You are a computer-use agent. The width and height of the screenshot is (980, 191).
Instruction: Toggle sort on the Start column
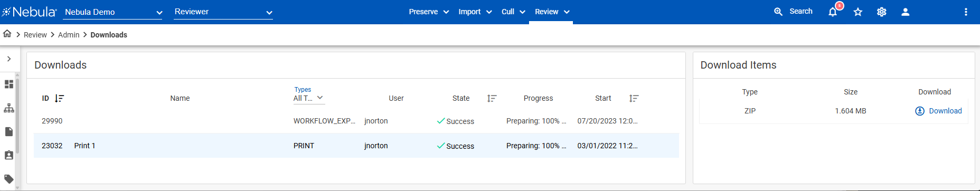634,98
